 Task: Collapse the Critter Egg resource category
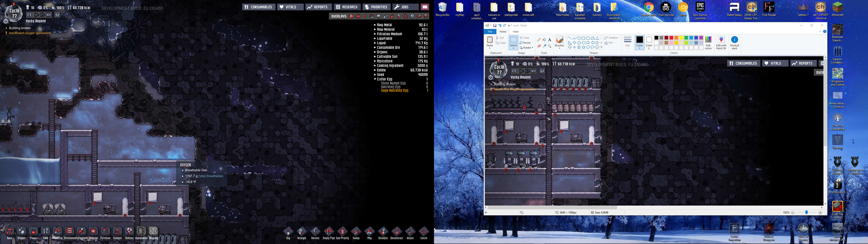[x=375, y=79]
